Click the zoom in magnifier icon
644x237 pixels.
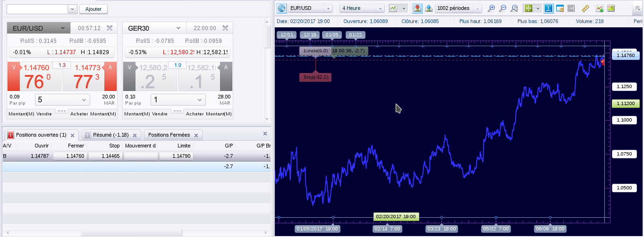pyautogui.click(x=491, y=8)
